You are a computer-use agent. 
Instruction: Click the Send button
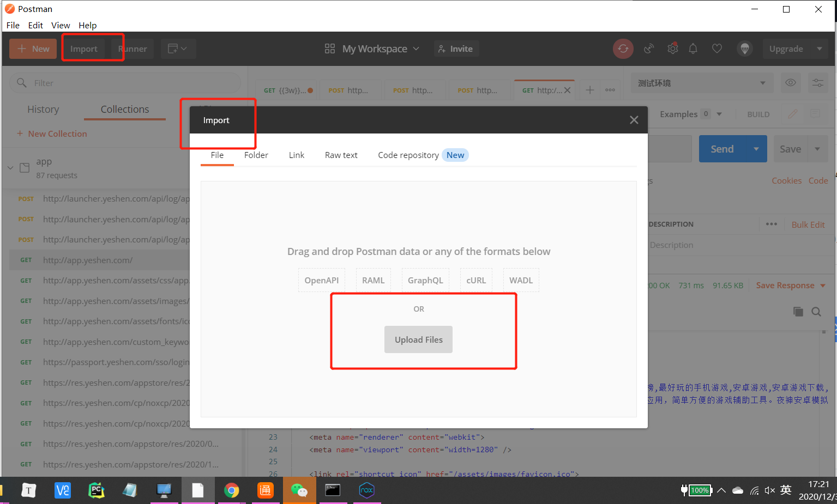point(722,149)
